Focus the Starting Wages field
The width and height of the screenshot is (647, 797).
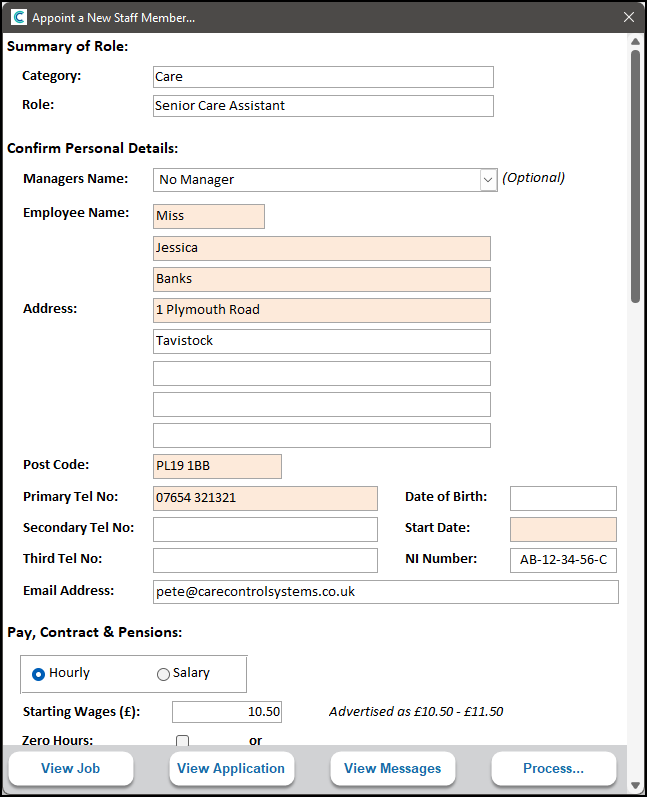pos(227,712)
